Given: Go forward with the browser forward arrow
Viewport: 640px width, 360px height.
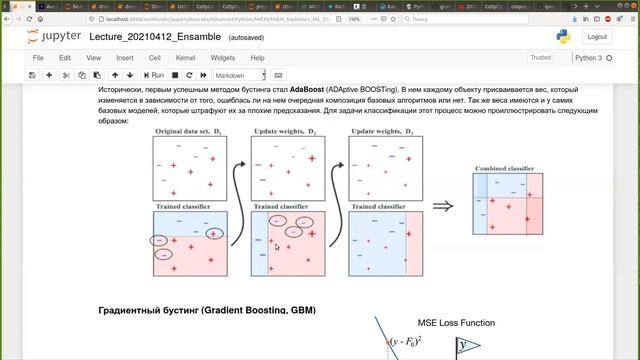Looking at the screenshot, I should tap(18, 19).
